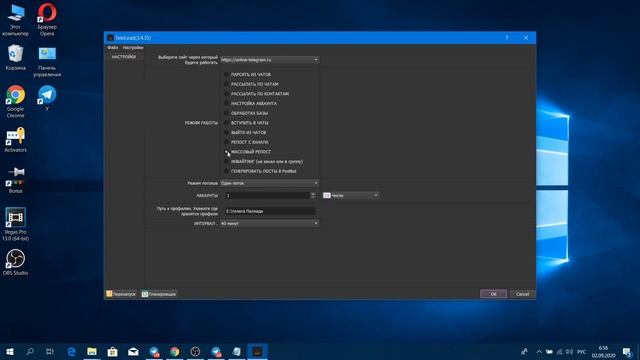The width and height of the screenshot is (640, 360).
Task: Confirm settings with the OK button
Action: (493, 294)
